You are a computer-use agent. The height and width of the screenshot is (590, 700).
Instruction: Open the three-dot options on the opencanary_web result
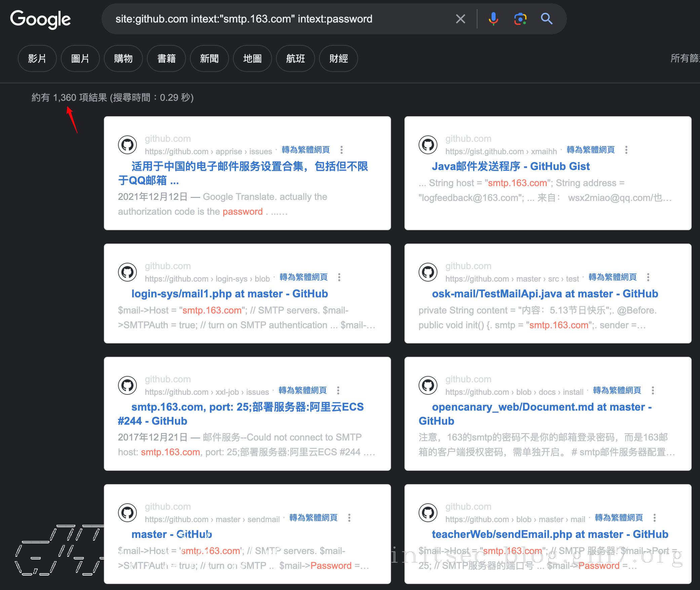tap(653, 391)
